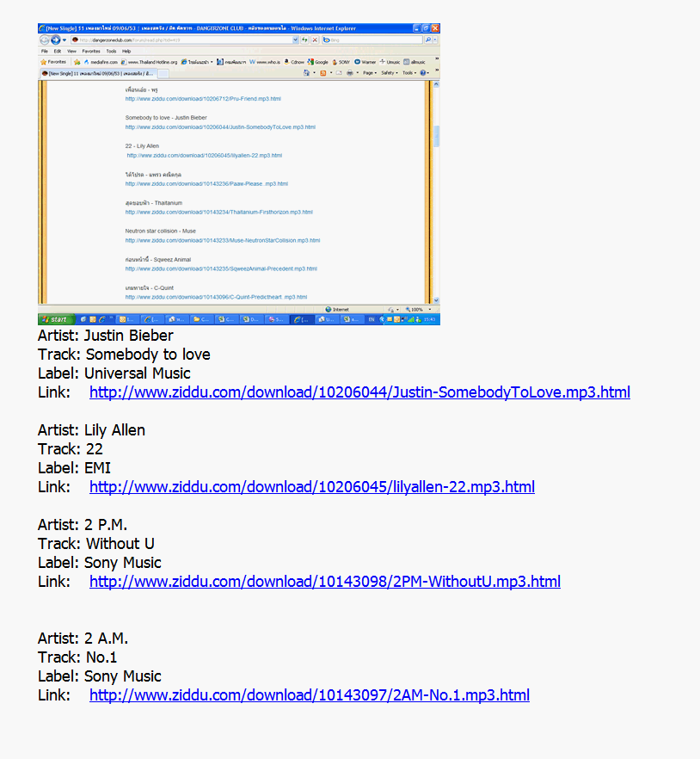700x759 pixels.
Task: Click the IE Back arrow button
Action: pyautogui.click(x=45, y=40)
